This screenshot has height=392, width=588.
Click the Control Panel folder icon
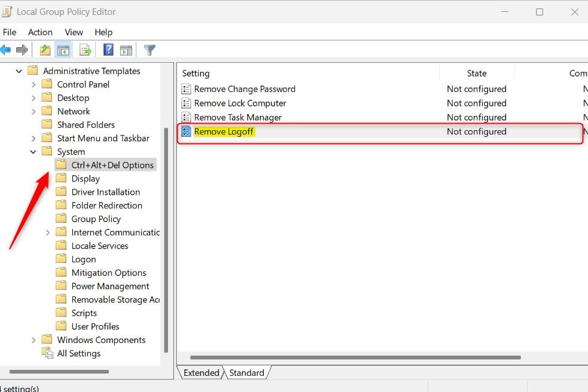click(x=47, y=84)
